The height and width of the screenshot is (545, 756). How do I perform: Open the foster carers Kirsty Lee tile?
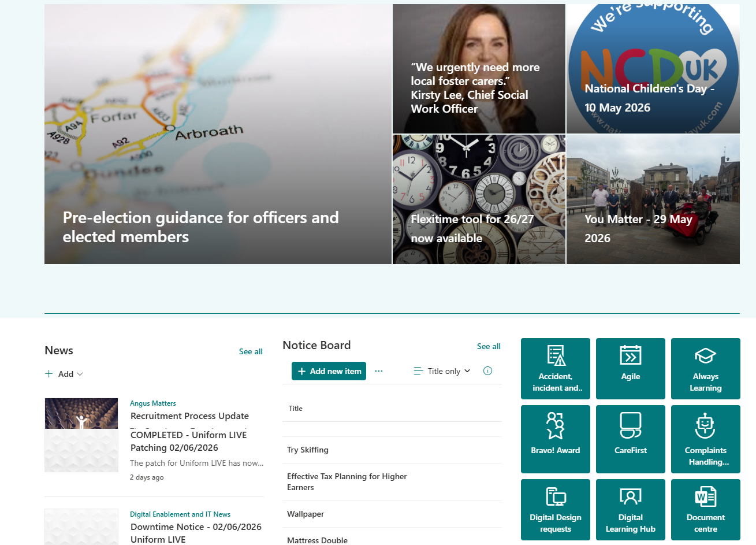point(479,69)
